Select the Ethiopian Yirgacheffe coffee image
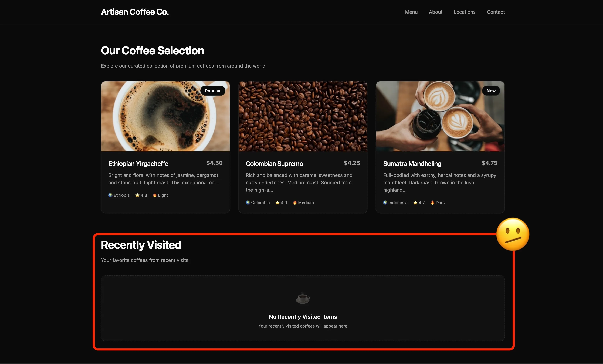 click(x=165, y=117)
